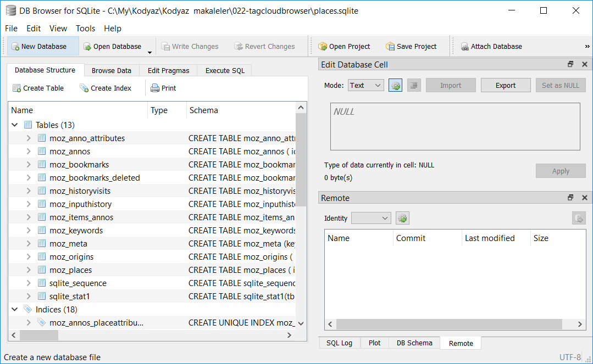Click the Attach Database toolbar button

(491, 47)
